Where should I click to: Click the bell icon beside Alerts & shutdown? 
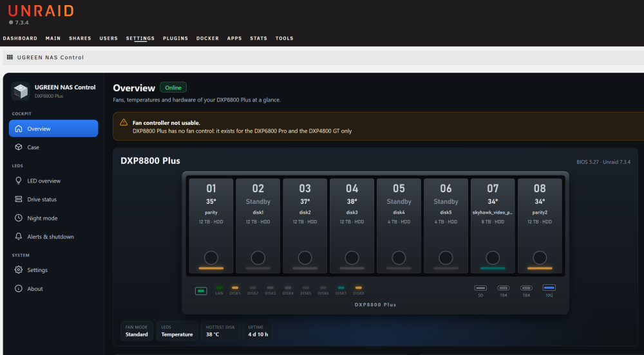click(x=19, y=237)
